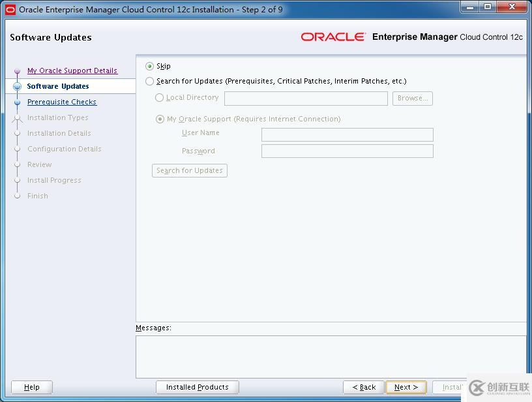The height and width of the screenshot is (402, 532).
Task: Select My Oracle Support option
Action: [160, 119]
